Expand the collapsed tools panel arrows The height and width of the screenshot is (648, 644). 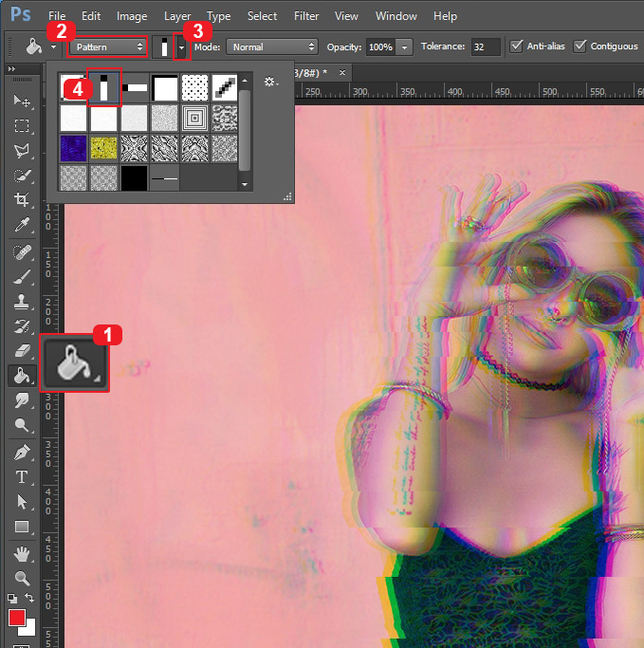pyautogui.click(x=11, y=69)
